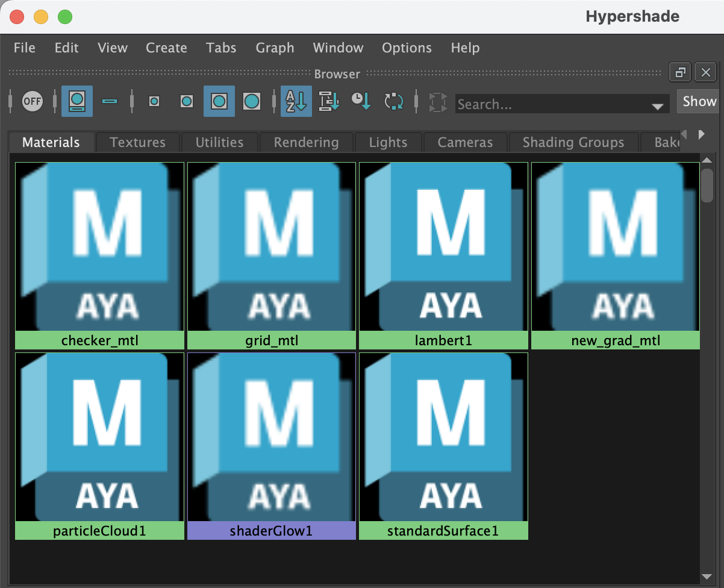Image resolution: width=724 pixels, height=588 pixels.
Task: Select the new_grad_mtl material swatch
Action: [x=616, y=247]
